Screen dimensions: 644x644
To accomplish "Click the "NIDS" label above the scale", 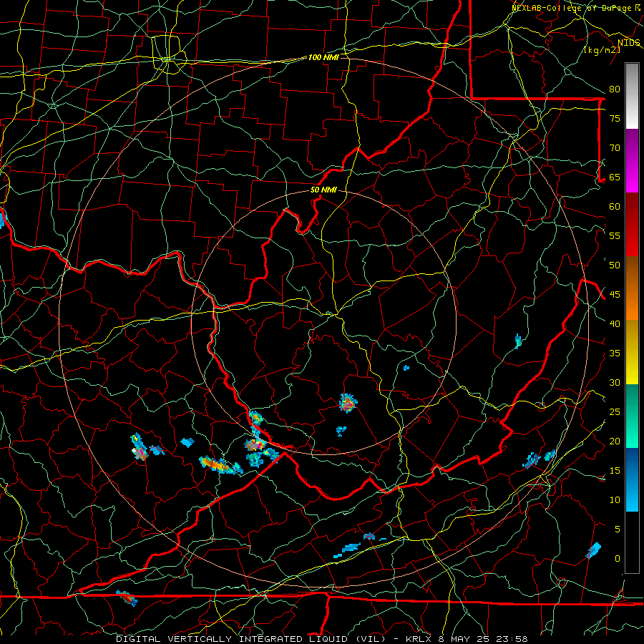I will click(628, 43).
